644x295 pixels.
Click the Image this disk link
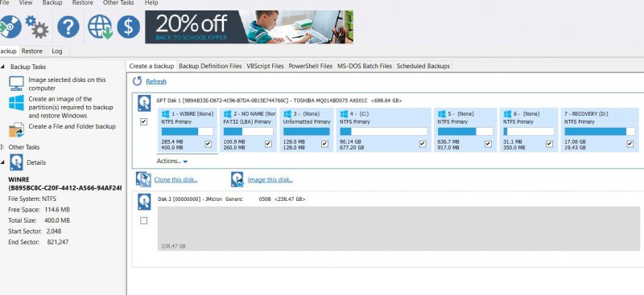pyautogui.click(x=270, y=180)
